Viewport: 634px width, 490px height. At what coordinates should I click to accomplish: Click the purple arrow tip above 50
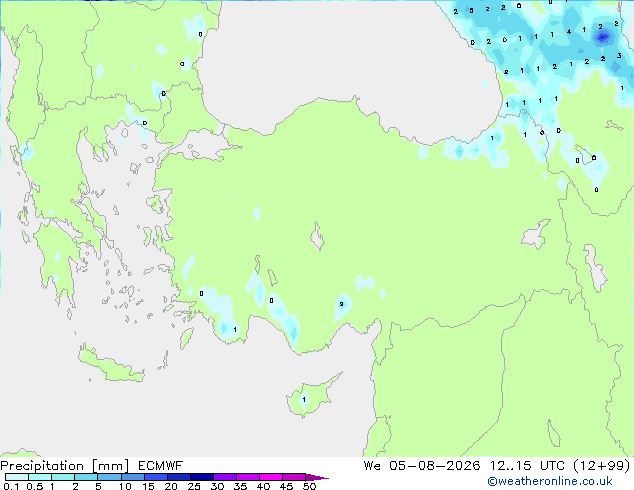click(x=317, y=477)
